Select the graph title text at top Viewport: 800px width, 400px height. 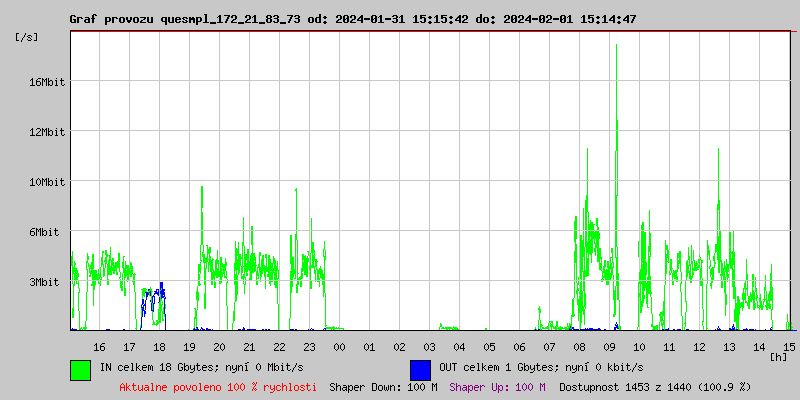[x=352, y=19]
